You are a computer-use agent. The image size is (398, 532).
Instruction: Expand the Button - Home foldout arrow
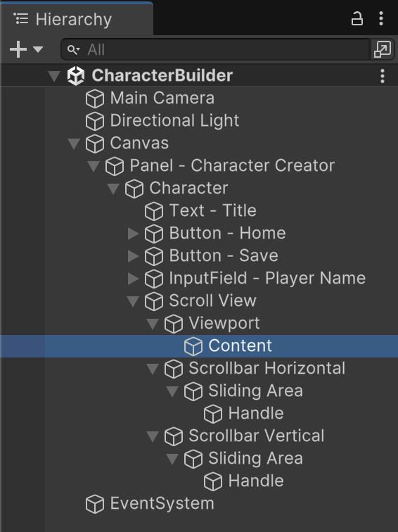[133, 234]
